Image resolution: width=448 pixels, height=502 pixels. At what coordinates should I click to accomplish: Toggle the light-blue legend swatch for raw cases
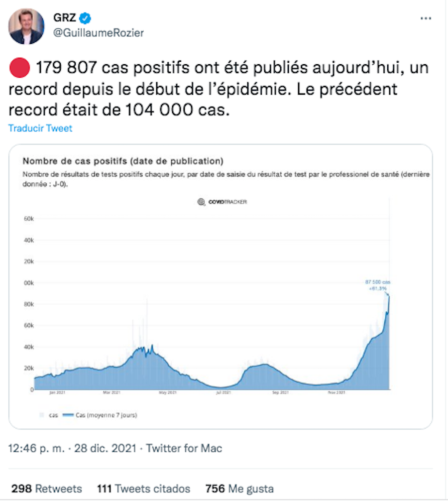[42, 414]
